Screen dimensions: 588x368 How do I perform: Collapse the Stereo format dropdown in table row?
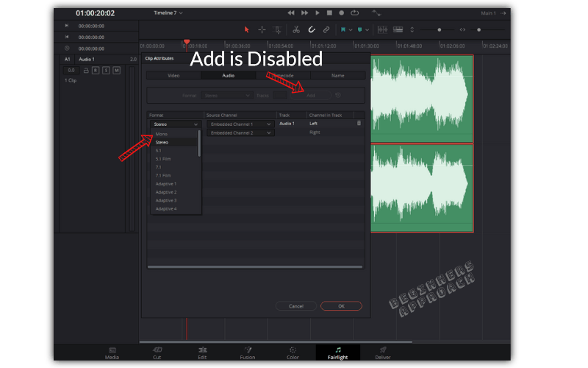[x=175, y=124]
